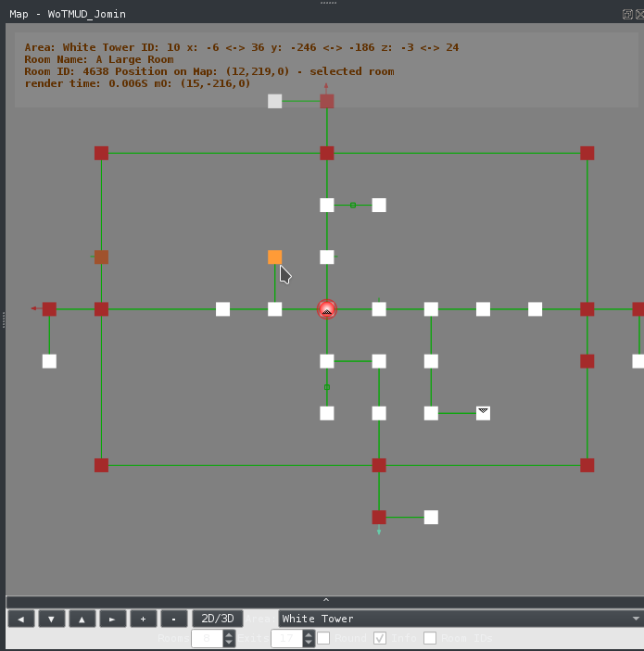Select the white room directly below the orange room
This screenshot has height=651, width=644.
(x=274, y=309)
